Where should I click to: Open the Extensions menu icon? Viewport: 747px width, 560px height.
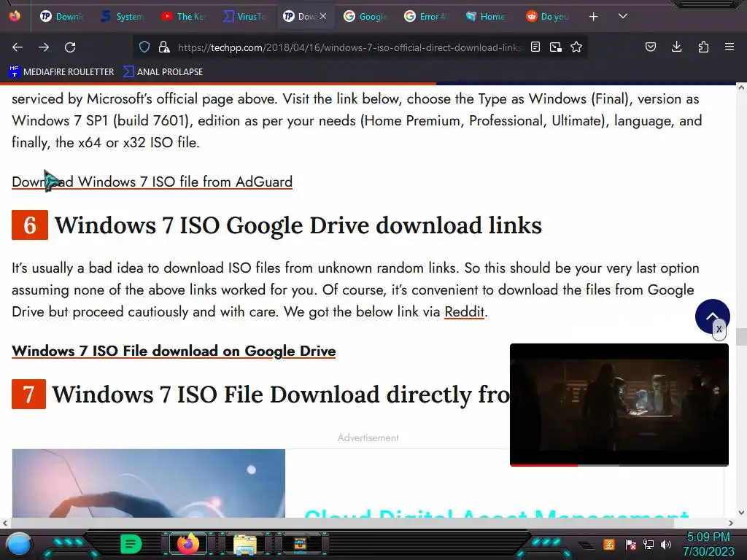[703, 47]
